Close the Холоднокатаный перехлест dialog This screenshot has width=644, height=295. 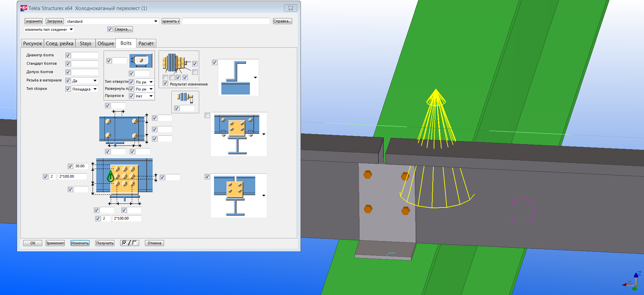pyautogui.click(x=290, y=8)
